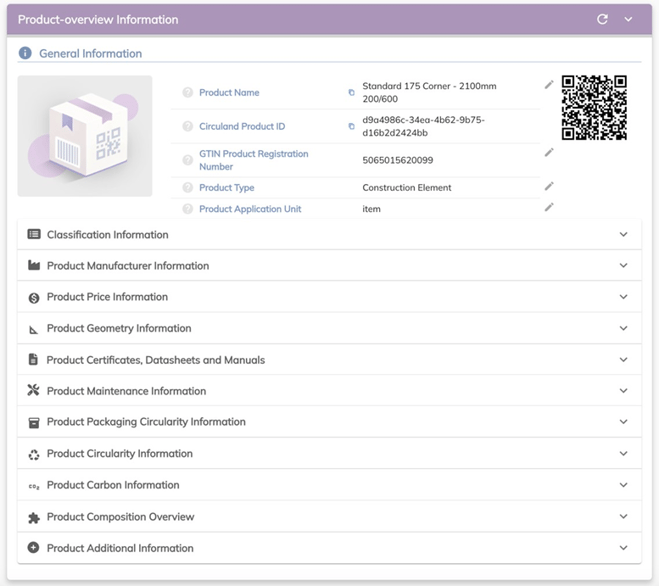Click the Classification Information list icon

pyautogui.click(x=34, y=234)
